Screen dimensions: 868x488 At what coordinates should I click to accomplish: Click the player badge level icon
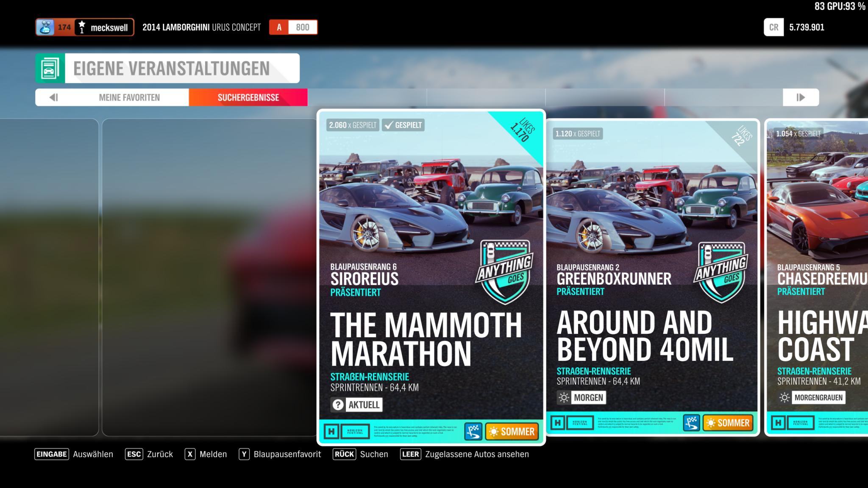pos(45,27)
